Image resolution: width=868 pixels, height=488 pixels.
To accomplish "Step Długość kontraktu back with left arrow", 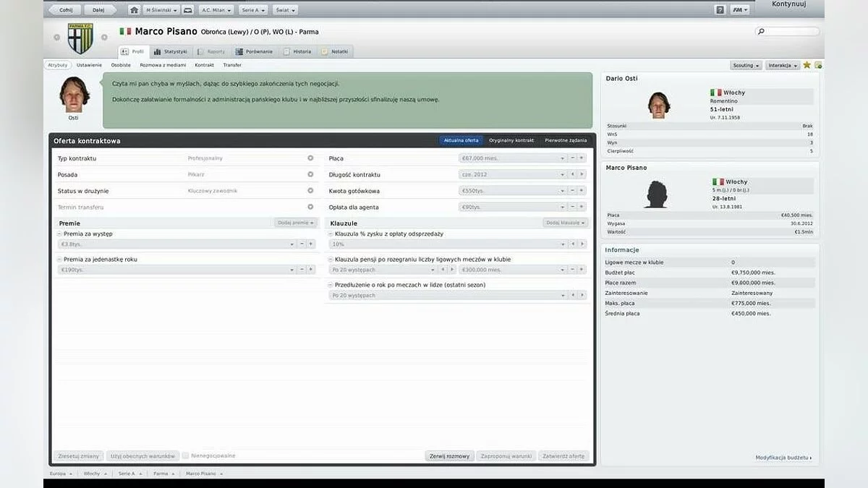I will click(x=572, y=174).
